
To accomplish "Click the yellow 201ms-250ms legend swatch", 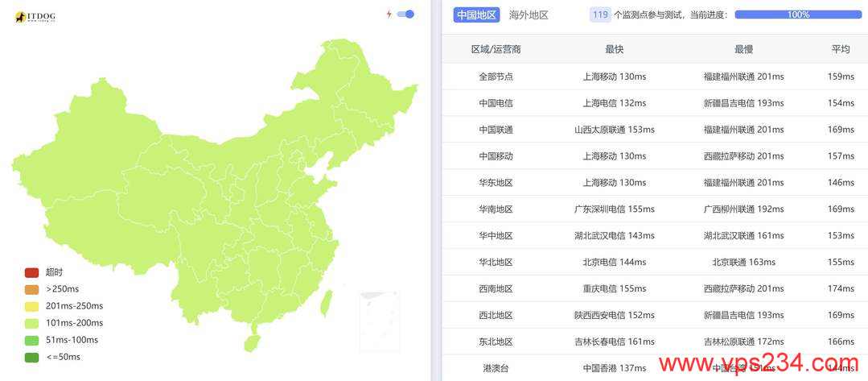I will (x=31, y=306).
